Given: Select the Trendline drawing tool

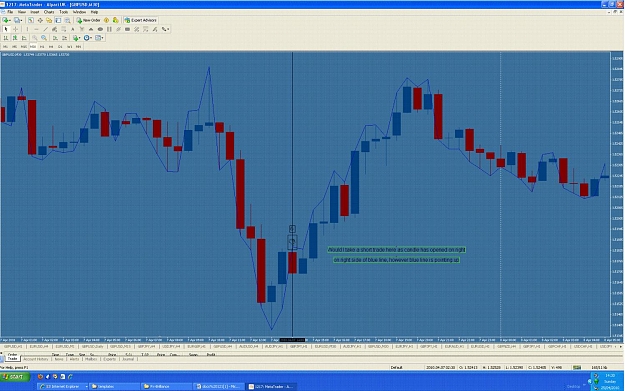Looking at the screenshot, I should coord(45,29).
